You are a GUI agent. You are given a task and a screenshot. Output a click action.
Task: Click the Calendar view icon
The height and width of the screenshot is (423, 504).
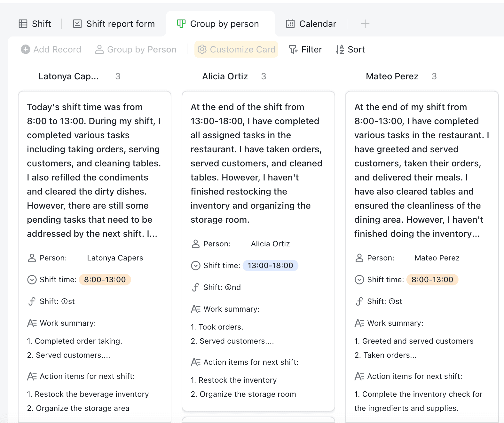[x=290, y=24]
